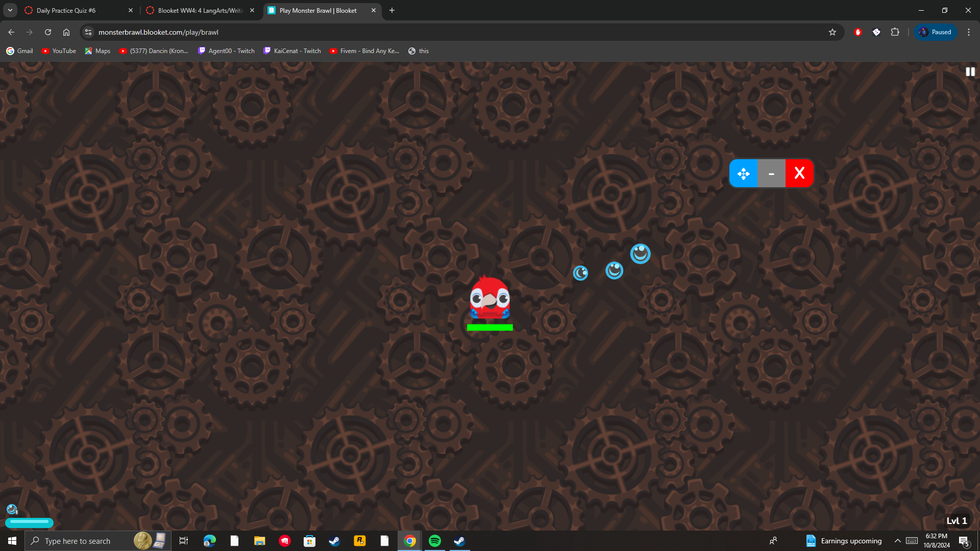The height and width of the screenshot is (551, 980).
Task: Open the Chrome extensions puzzle icon
Action: (895, 32)
